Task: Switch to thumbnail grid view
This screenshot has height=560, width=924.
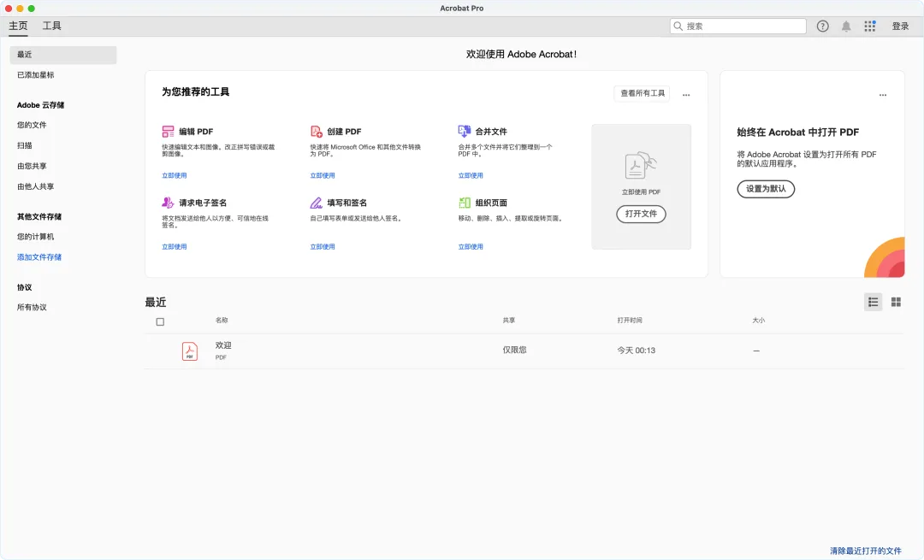Action: coord(896,302)
